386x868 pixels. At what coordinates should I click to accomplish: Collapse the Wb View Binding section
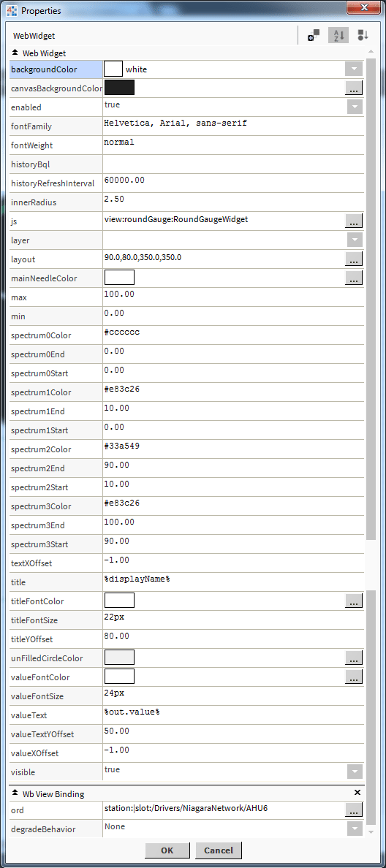coord(15,793)
